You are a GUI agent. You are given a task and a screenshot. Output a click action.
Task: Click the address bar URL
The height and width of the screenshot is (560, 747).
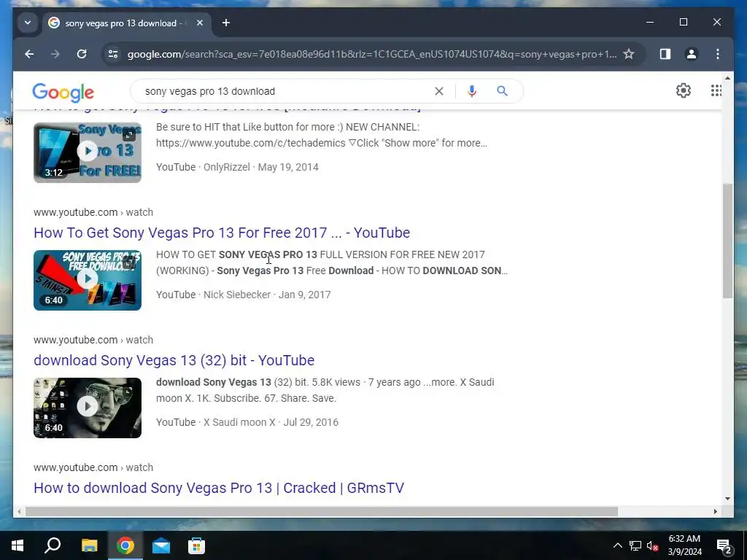point(371,54)
